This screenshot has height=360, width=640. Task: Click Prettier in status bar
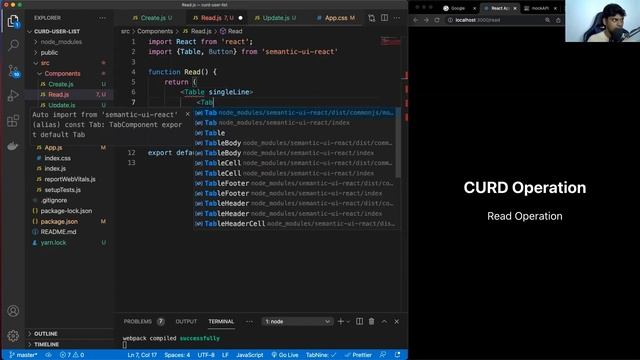pos(358,355)
